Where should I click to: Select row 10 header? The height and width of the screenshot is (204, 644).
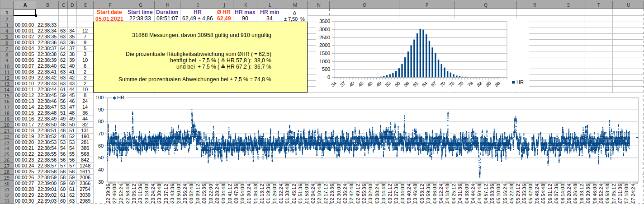coord(7,66)
